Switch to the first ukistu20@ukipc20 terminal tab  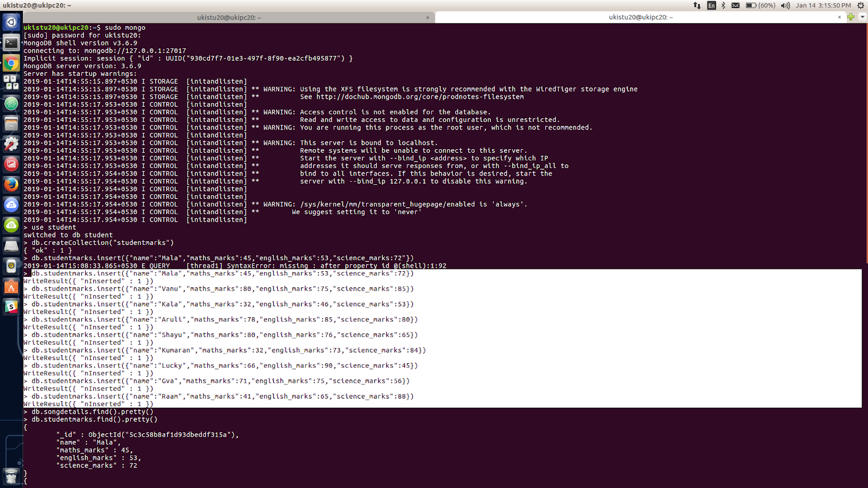(x=229, y=17)
